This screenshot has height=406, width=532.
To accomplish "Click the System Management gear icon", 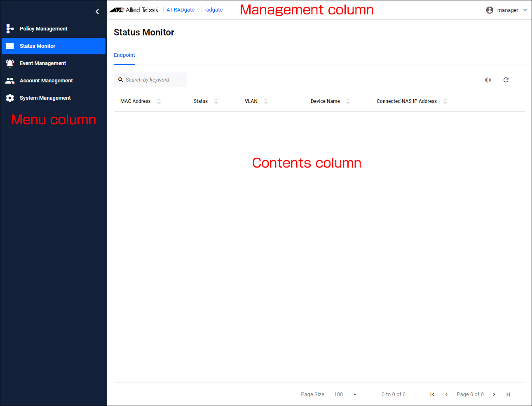I will click(10, 98).
